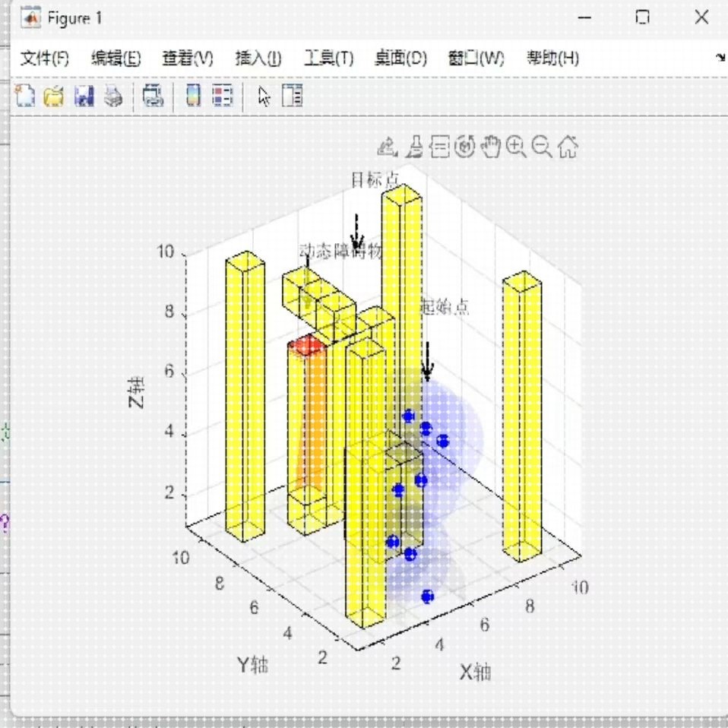Image resolution: width=728 pixels, height=728 pixels.
Task: Insert a colorbar into the plot
Action: [x=191, y=97]
